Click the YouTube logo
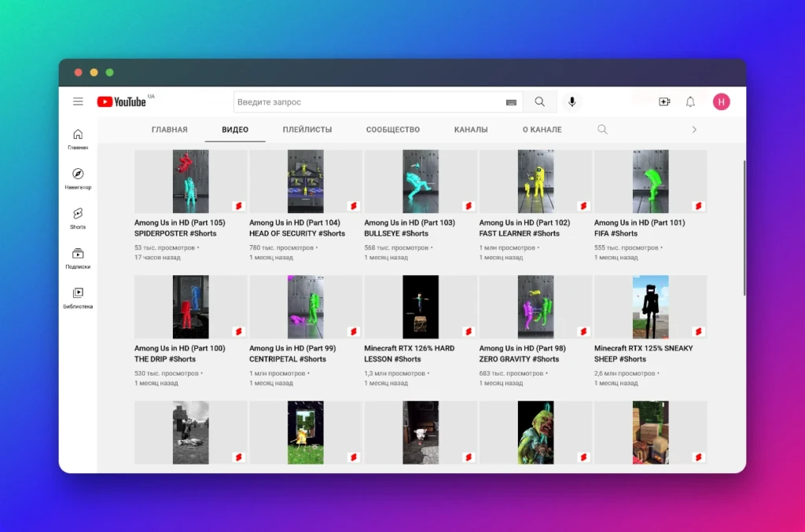 coord(122,101)
